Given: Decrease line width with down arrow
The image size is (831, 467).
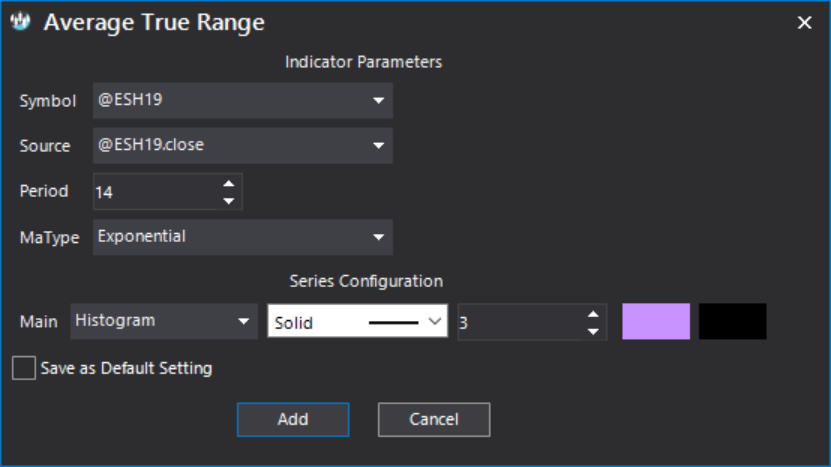Looking at the screenshot, I should click(593, 331).
